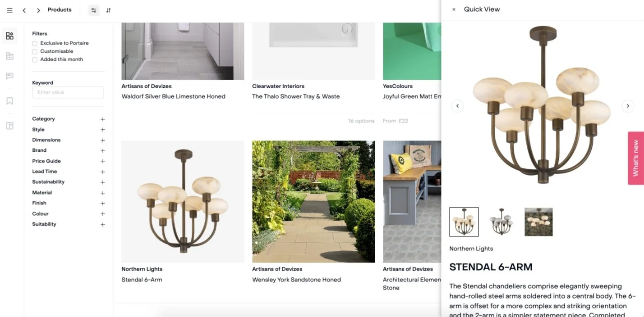Open the products grid sidebar icon
644x317 pixels.
point(9,36)
